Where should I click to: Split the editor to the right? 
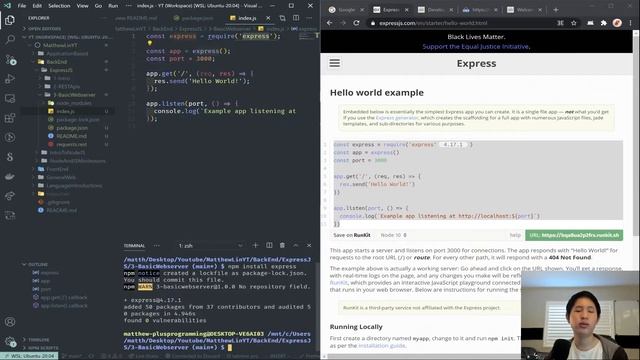click(296, 18)
